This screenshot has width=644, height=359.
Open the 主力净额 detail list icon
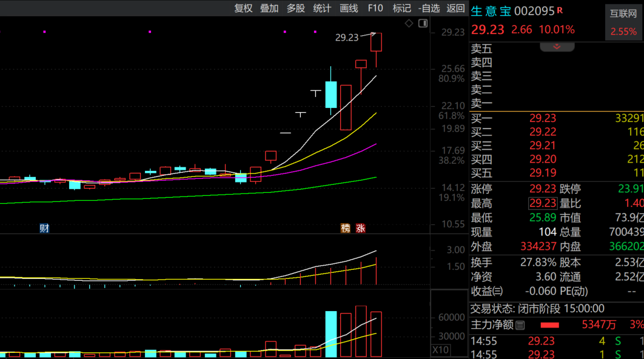click(520, 325)
